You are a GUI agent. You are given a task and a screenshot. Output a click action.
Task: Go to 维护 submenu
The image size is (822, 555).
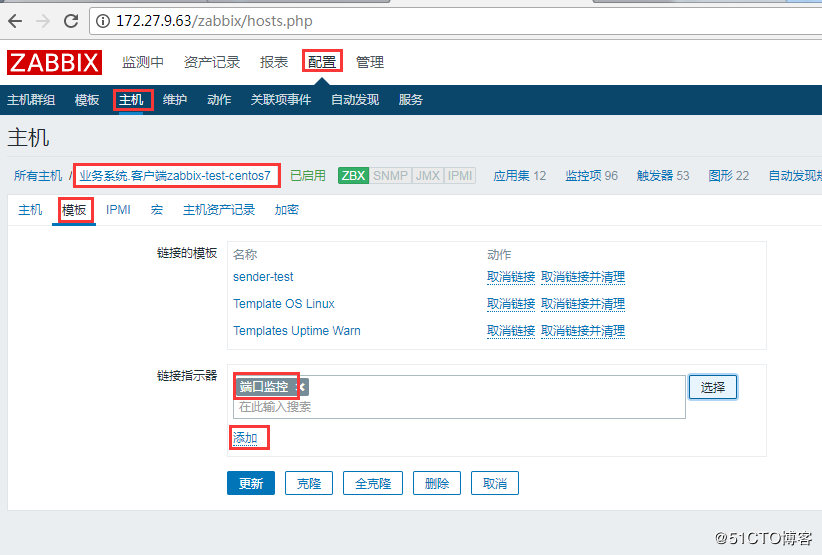[175, 100]
